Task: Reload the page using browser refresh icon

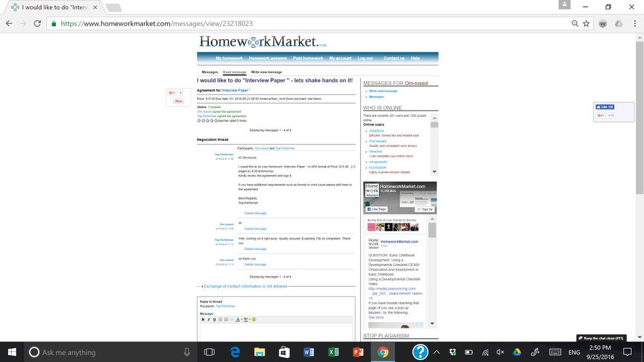Action: pyautogui.click(x=37, y=23)
